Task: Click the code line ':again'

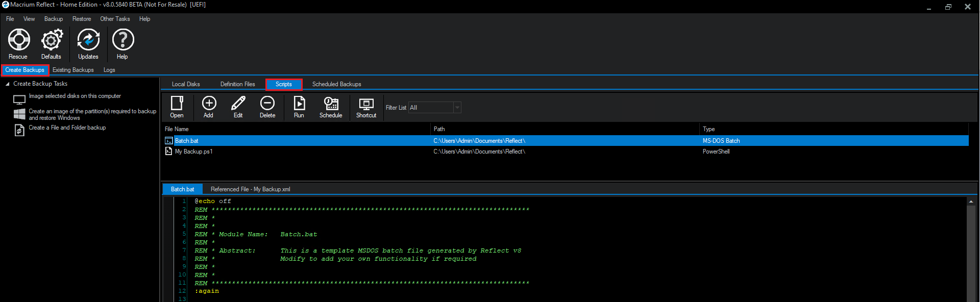Action: pos(207,291)
